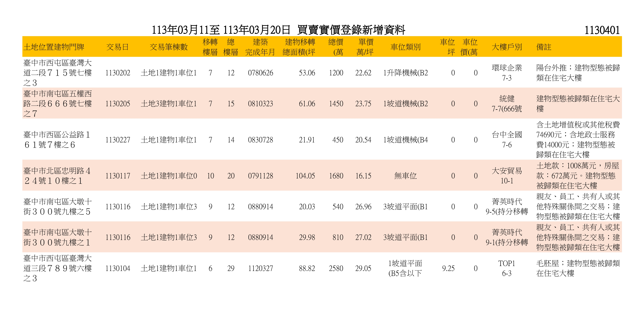Image resolution: width=644 pixels, height=310 pixels.
Task: Select building cell 菁英時代 9-5(持分移轉
Action: click(507, 206)
